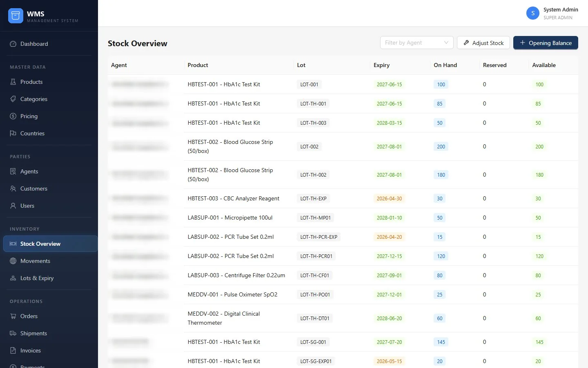
Task: Click the wrench icon on Adjust Stock
Action: [466, 43]
